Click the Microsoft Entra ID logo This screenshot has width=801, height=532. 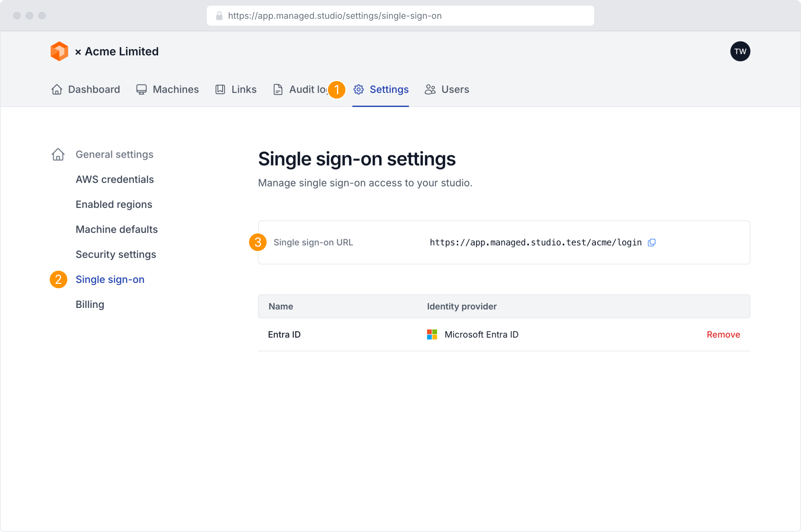432,335
